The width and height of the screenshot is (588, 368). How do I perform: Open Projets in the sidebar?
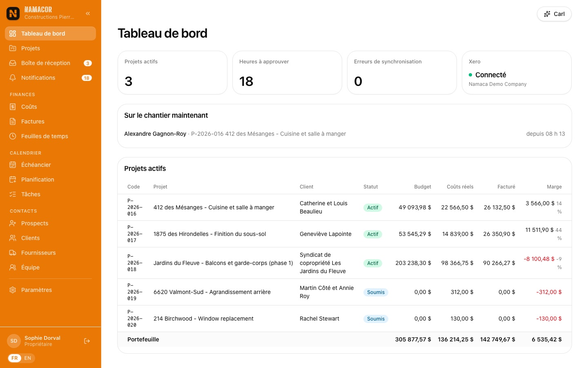click(50, 48)
